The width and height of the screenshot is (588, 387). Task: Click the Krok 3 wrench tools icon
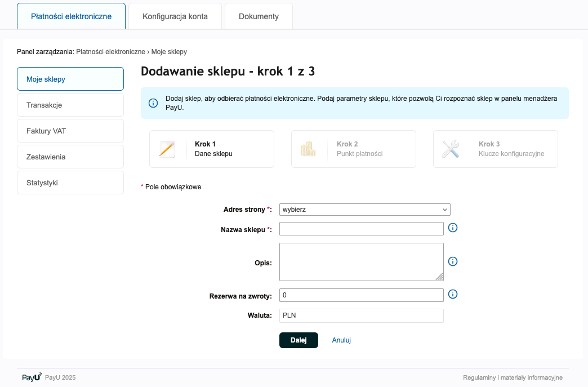tap(451, 149)
